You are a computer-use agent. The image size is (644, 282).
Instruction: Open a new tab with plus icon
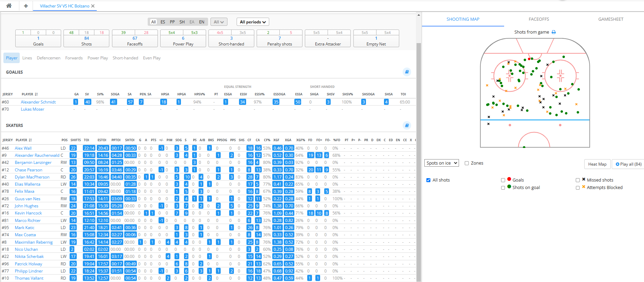point(26,6)
